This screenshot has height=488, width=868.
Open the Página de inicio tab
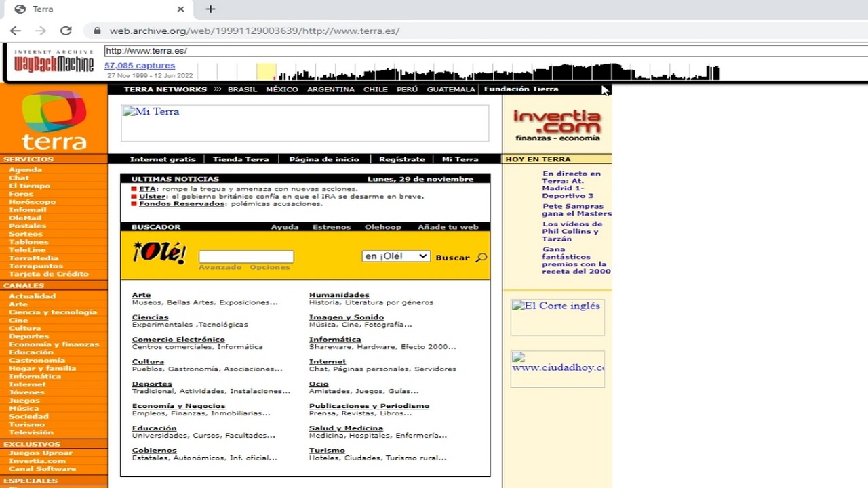pyautogui.click(x=324, y=159)
